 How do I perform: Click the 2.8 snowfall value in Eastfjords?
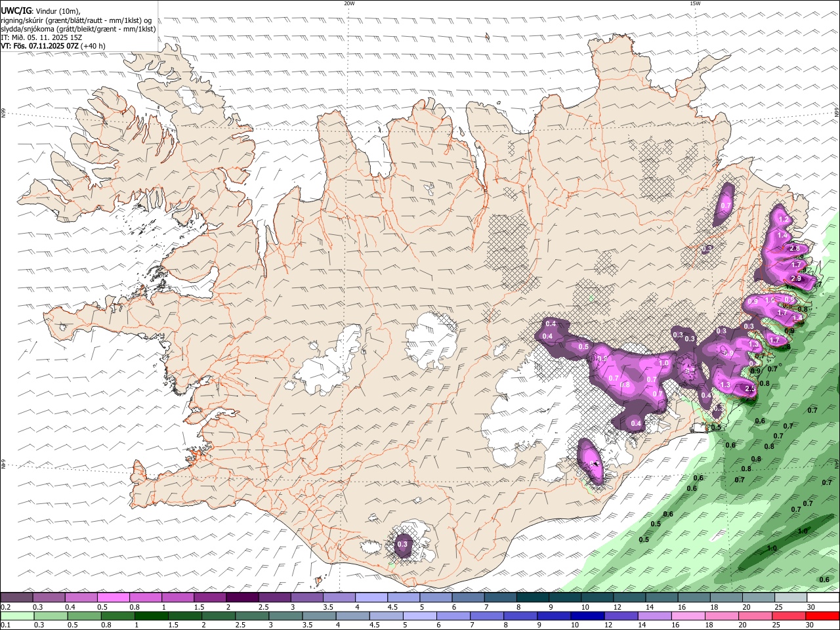[x=795, y=248]
